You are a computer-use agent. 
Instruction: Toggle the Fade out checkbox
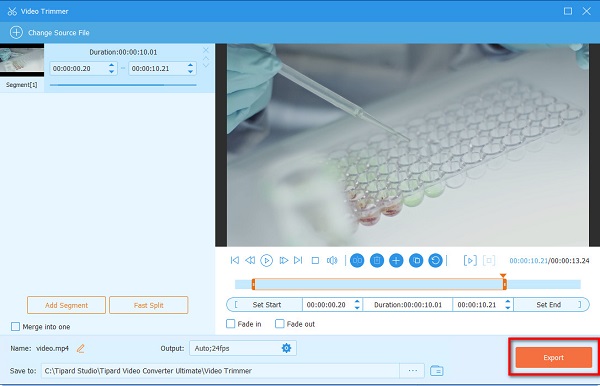pyautogui.click(x=280, y=324)
